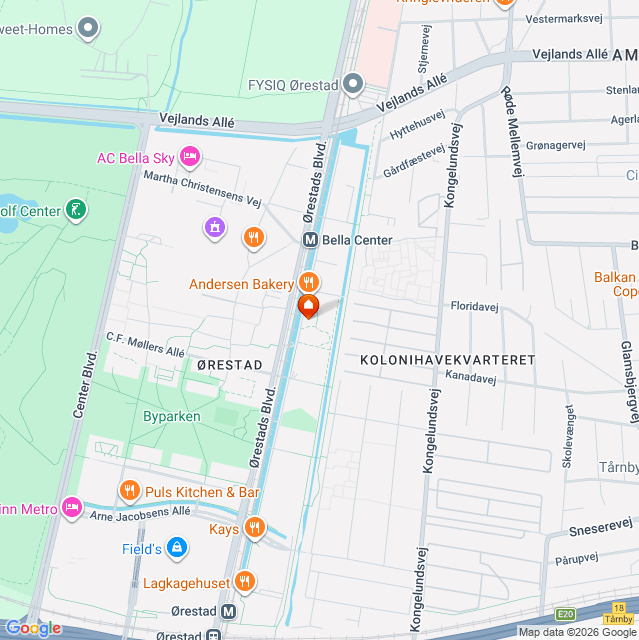
Task: Open the red home location marker
Action: [x=308, y=306]
